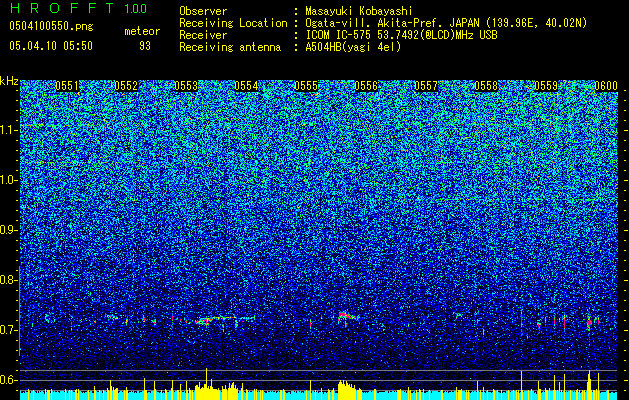Click the 0.9 kHz axis tick label
The image size is (629, 400).
pyautogui.click(x=8, y=230)
